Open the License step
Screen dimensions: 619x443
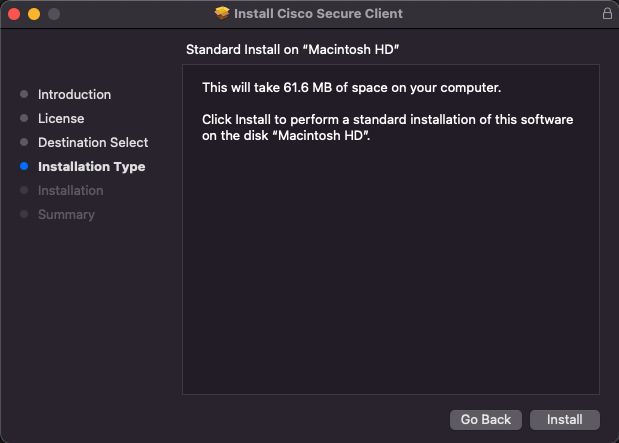(61, 119)
